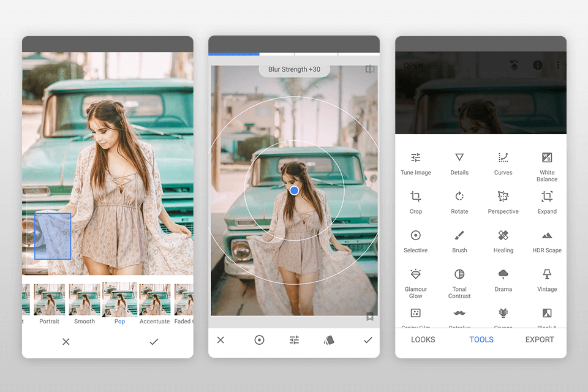
Task: Tap the OPEN button
Action: [x=413, y=66]
